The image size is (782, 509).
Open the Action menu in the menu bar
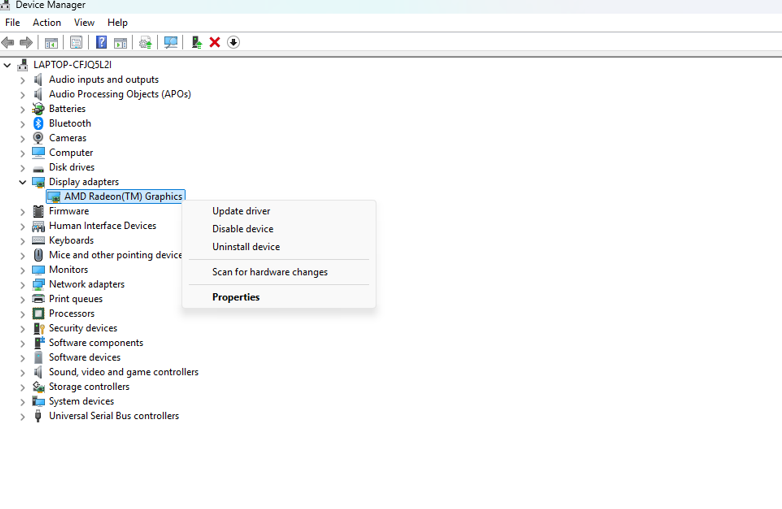[x=47, y=22]
